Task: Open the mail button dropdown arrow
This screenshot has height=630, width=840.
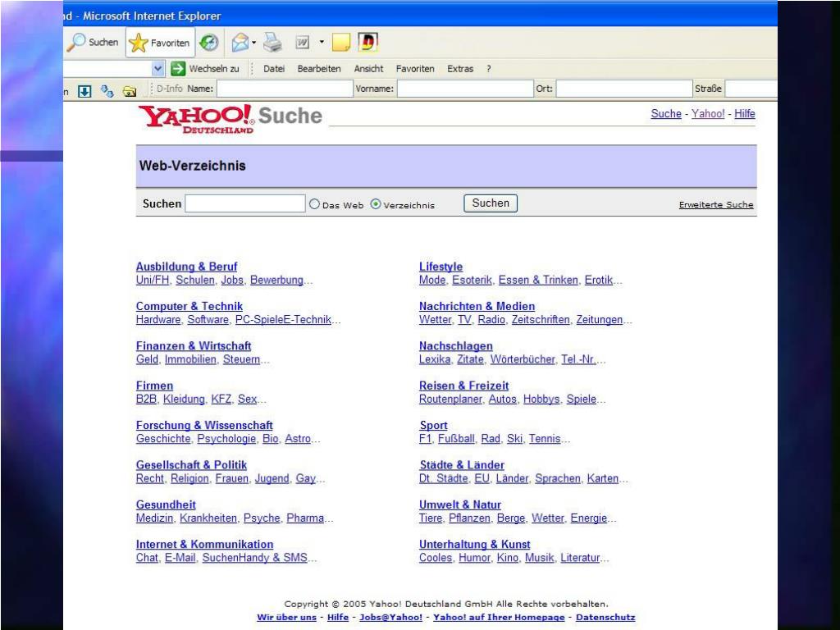Action: (x=254, y=43)
